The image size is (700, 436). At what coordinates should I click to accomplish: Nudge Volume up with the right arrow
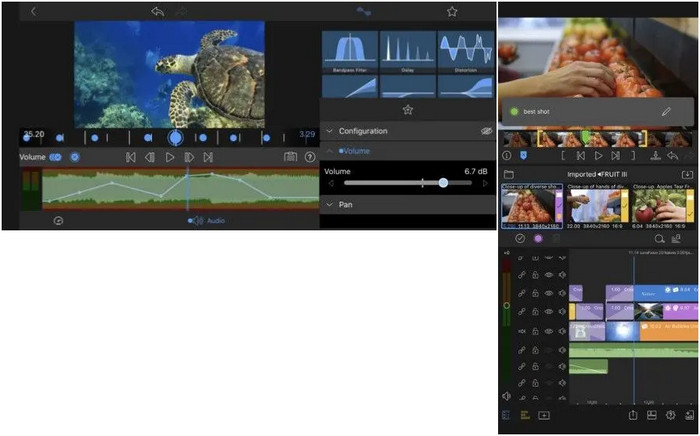click(x=485, y=183)
